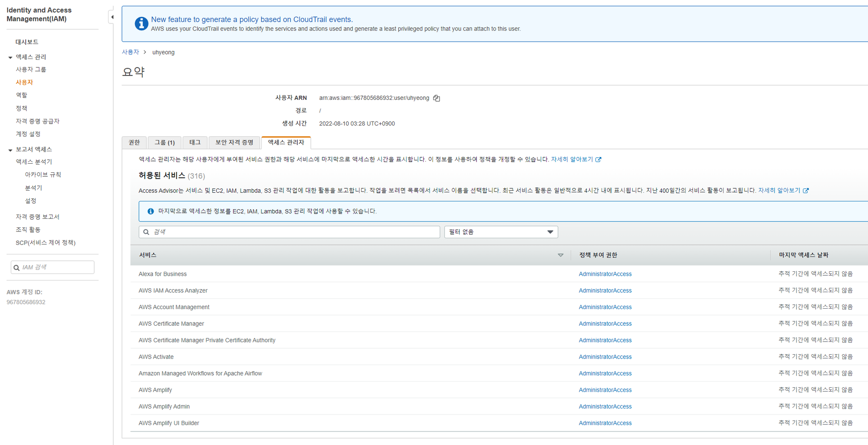
Task: Click the first 자세히 알아보기 link after the 액세스 관리자 description
Action: 576,159
